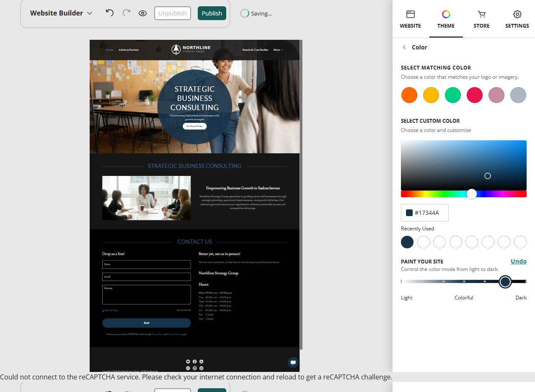Select the yellow matching color swatch
This screenshot has width=535, height=392.
431,95
